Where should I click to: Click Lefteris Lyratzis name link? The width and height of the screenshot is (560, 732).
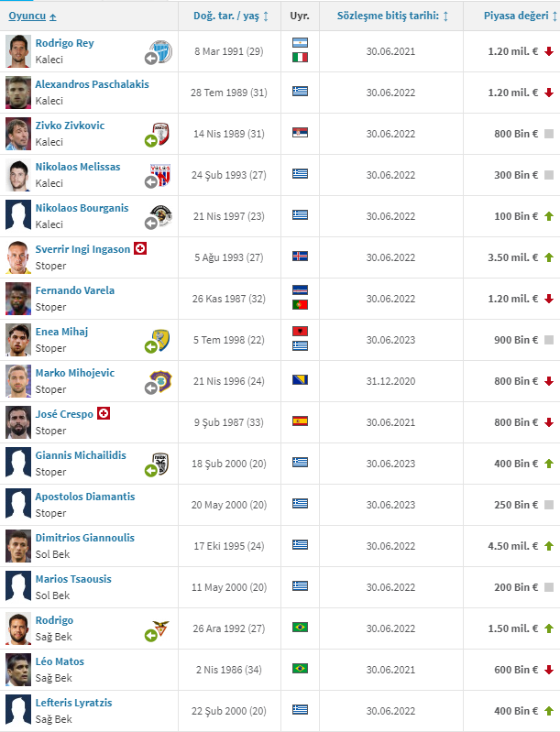tap(74, 703)
